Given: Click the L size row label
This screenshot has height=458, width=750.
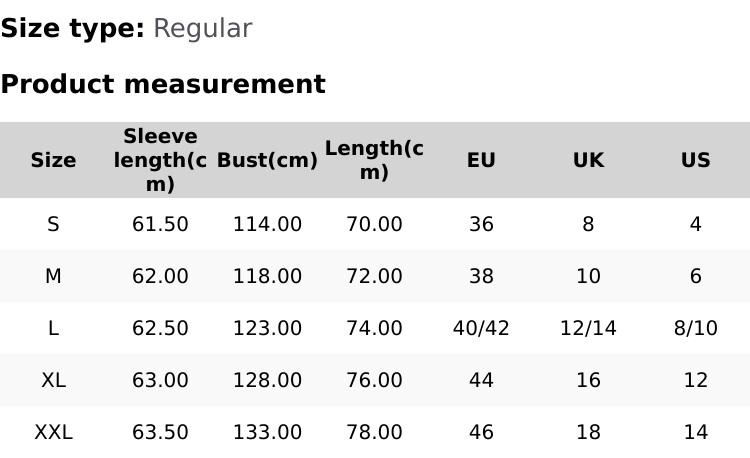Looking at the screenshot, I should point(53,328).
